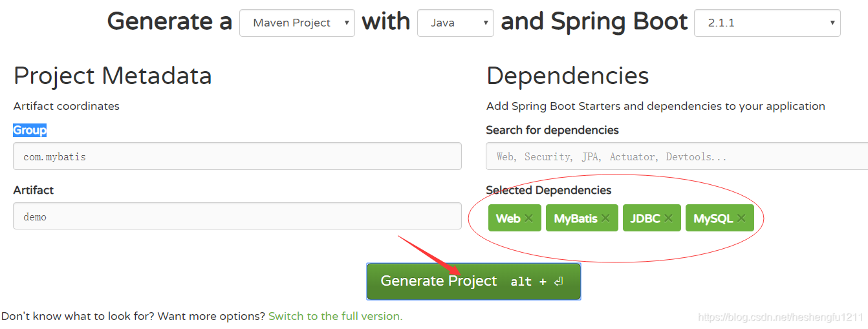Click the Artifact label
This screenshot has width=868, height=329.
34,190
